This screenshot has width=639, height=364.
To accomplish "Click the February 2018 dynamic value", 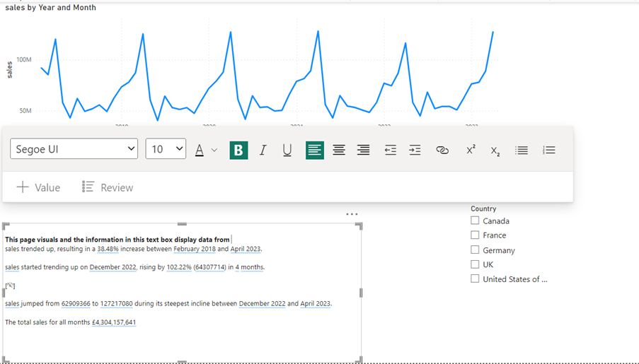I will [195, 249].
